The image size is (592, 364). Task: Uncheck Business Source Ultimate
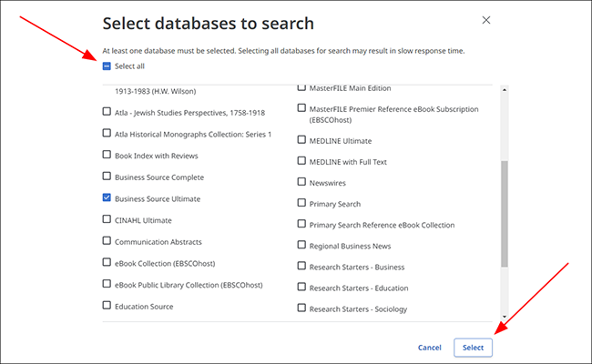click(x=107, y=197)
